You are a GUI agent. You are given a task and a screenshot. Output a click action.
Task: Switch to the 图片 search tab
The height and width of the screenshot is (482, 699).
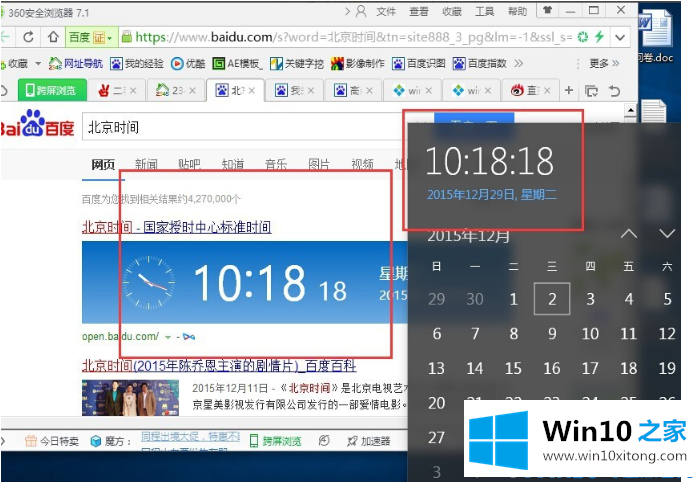click(x=319, y=164)
